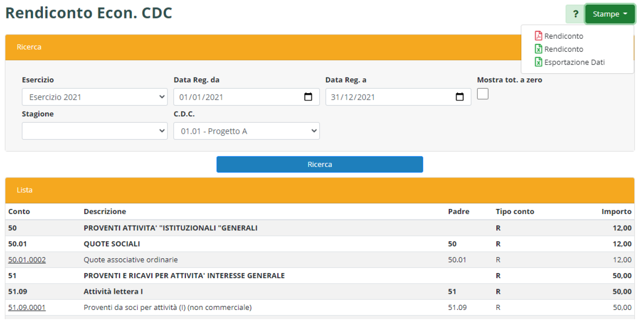Toggle the Stampe dropdown button
Viewport: 644px width, 327px height.
click(609, 14)
